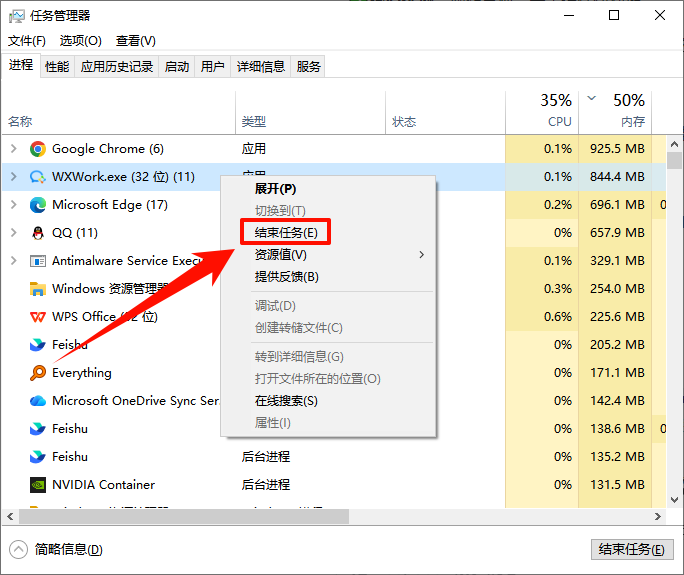Image resolution: width=684 pixels, height=575 pixels.
Task: Click the Feishu icon with 135.2 MB
Action: click(x=38, y=457)
